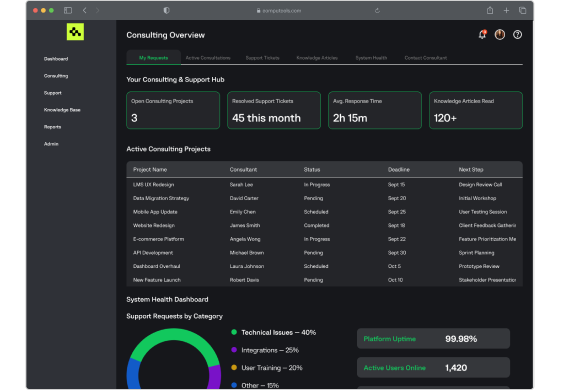Open Support in sidebar
Screen dimensions: 561x390
pyautogui.click(x=53, y=93)
